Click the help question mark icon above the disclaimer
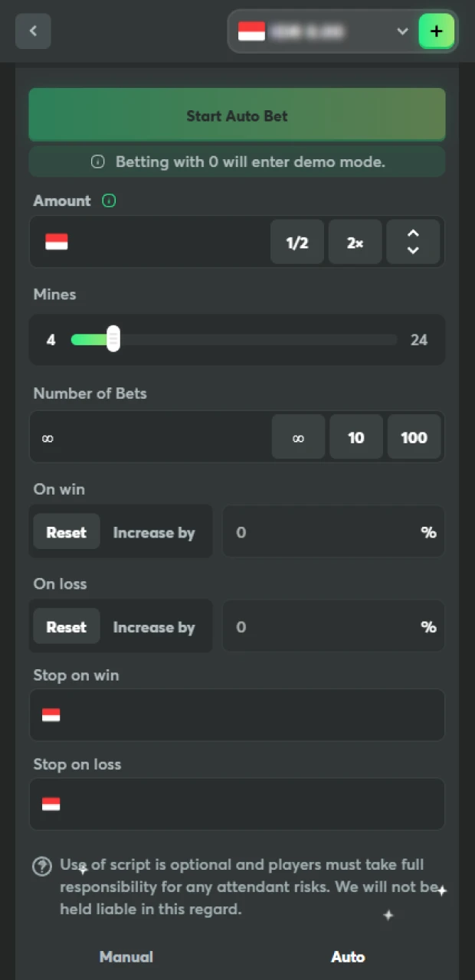The height and width of the screenshot is (980, 475). 42,866
